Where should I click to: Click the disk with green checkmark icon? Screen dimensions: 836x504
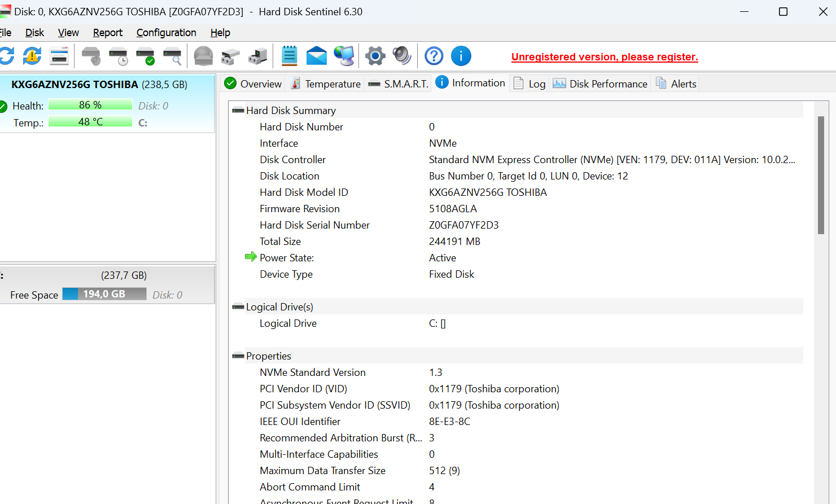coord(146,56)
